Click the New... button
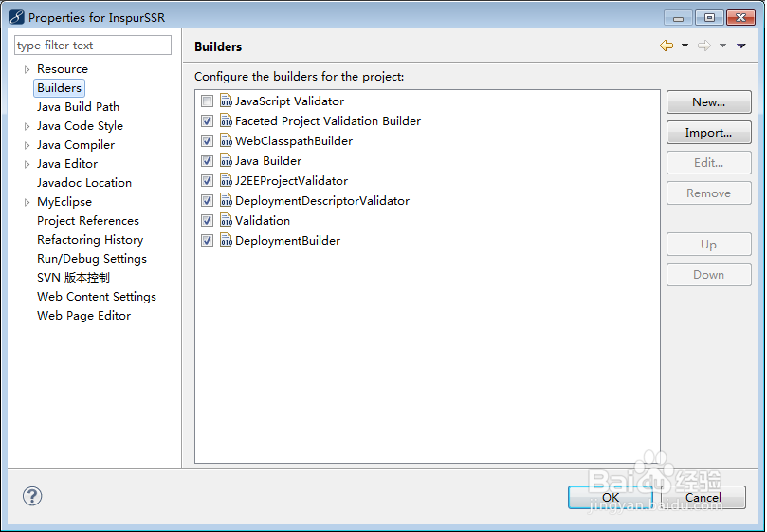This screenshot has height=532, width=767. point(709,101)
